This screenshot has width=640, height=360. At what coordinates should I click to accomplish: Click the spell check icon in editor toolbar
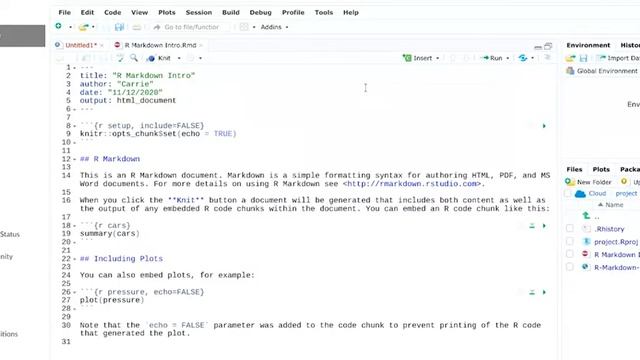[120, 58]
